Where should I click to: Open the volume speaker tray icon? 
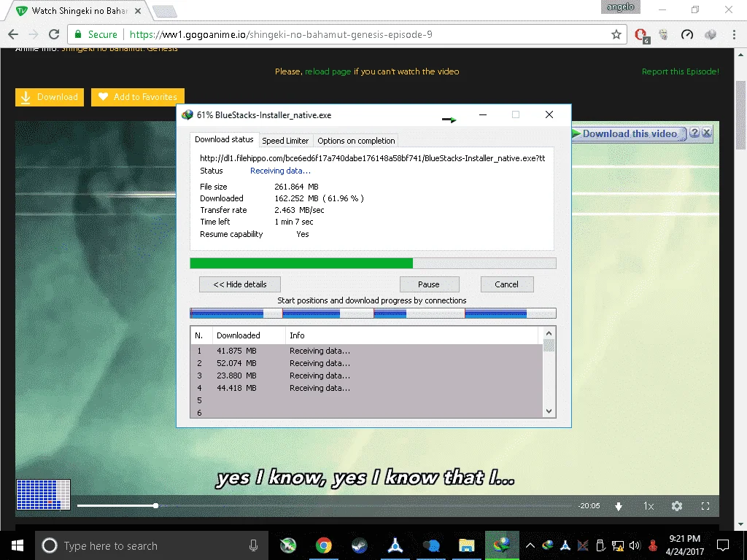pyautogui.click(x=634, y=545)
